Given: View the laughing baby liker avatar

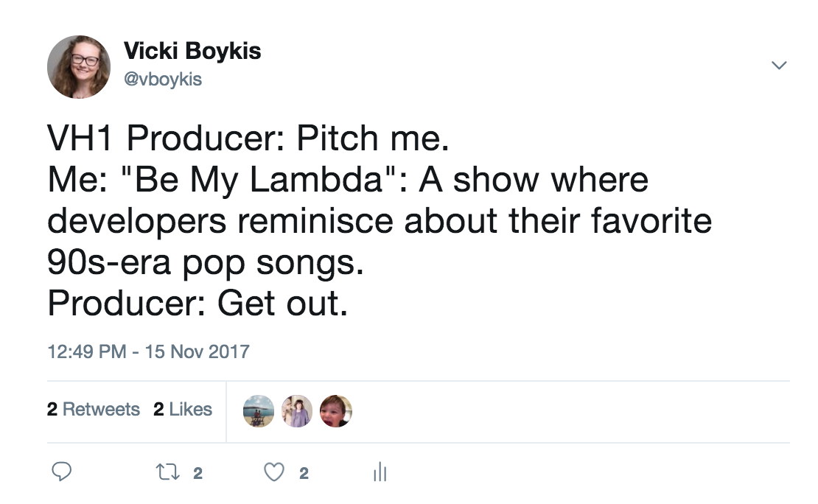Looking at the screenshot, I should 336,411.
